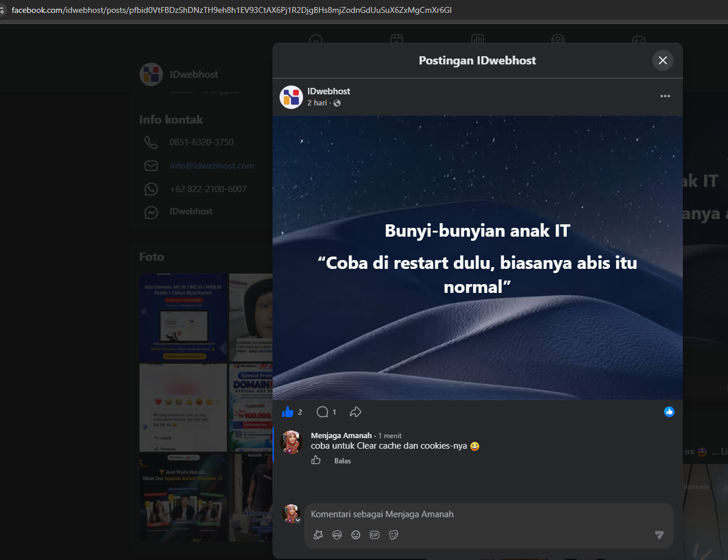
Task: Click Balas under the comment
Action: coord(342,461)
